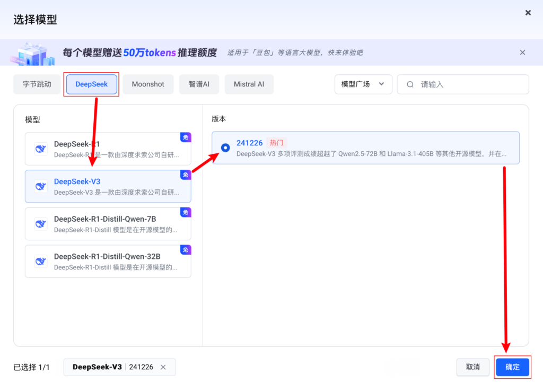Dismiss the 50万tokens promotion banner
The height and width of the screenshot is (392, 543).
[522, 53]
